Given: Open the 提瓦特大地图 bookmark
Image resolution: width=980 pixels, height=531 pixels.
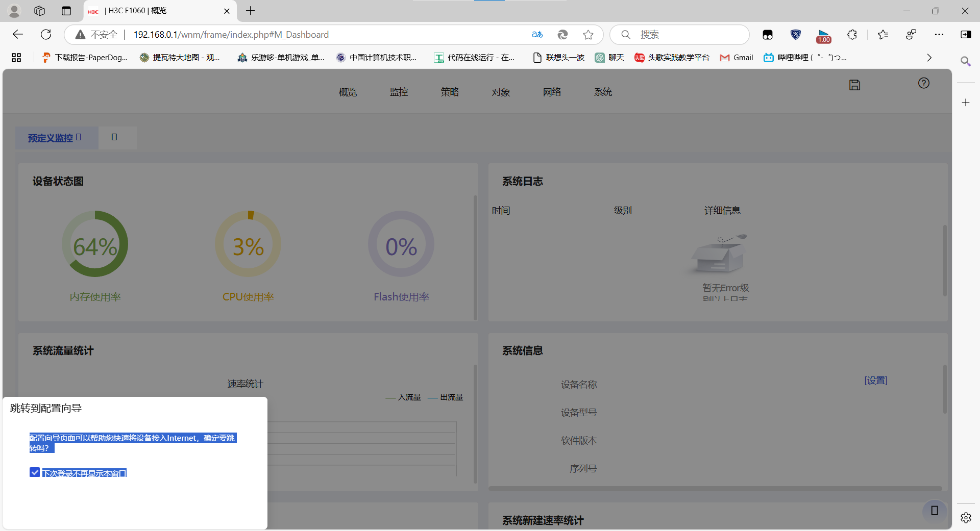Looking at the screenshot, I should click(x=180, y=58).
